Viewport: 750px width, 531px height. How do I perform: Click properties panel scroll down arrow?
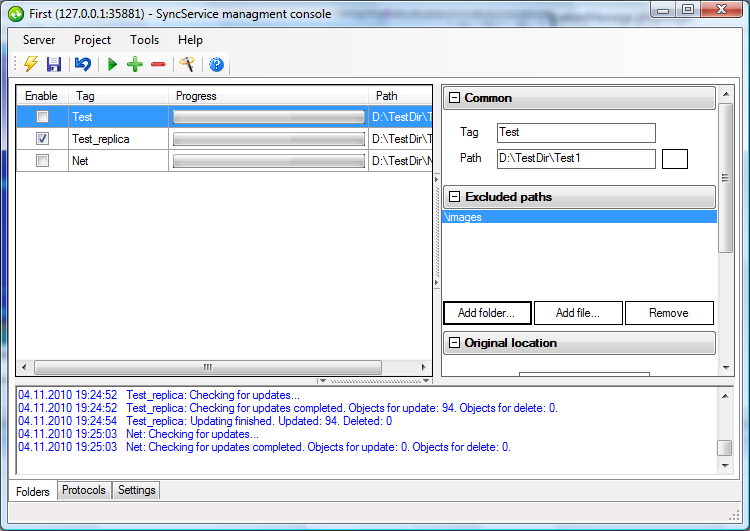coord(726,367)
